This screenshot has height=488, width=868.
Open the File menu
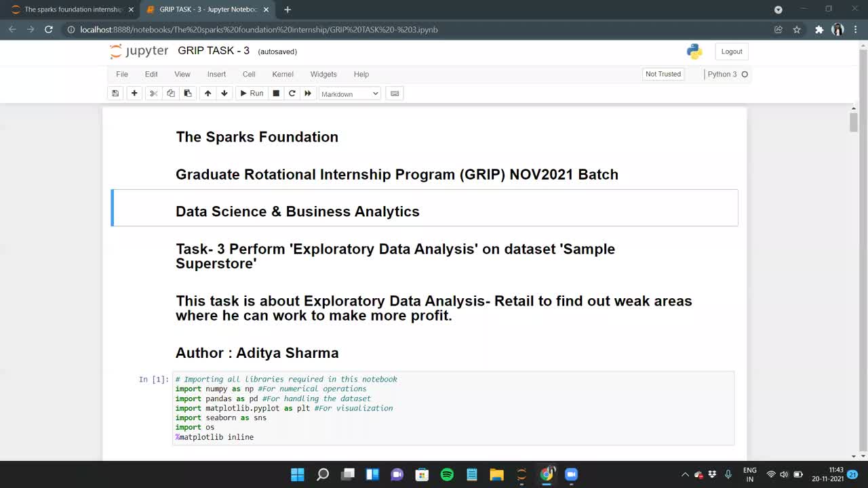[122, 75]
